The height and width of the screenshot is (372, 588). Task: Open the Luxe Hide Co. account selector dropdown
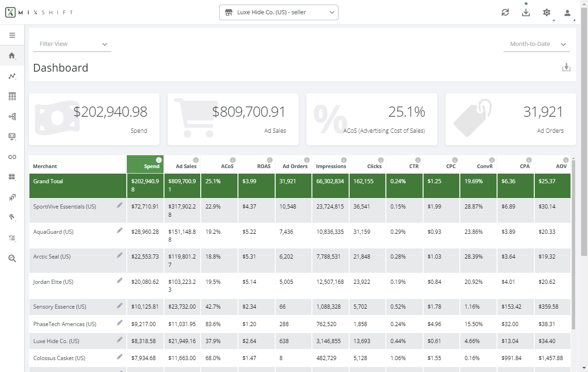point(279,12)
